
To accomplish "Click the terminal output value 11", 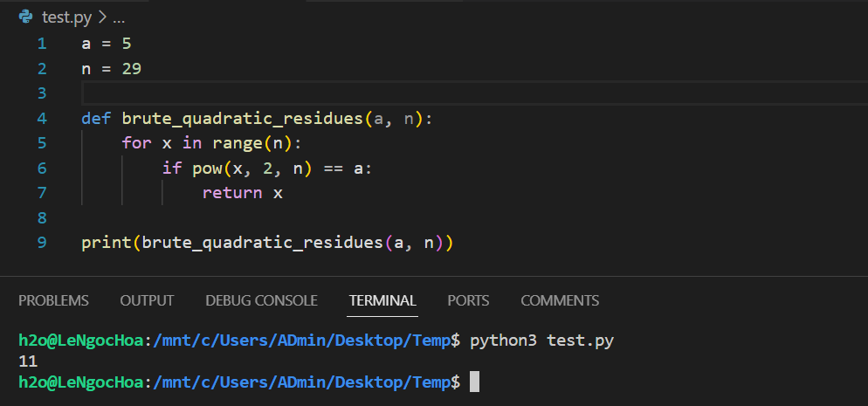I will [28, 360].
